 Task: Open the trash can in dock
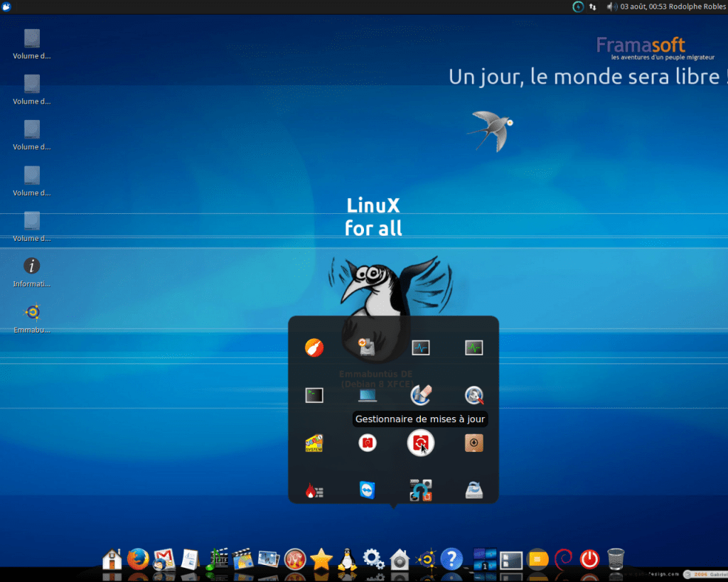(x=616, y=559)
